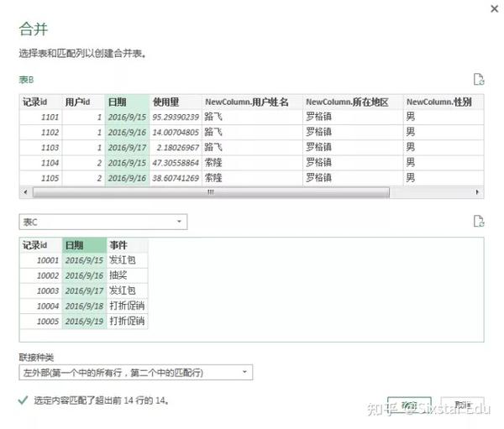Click cell 1104 in table B
This screenshot has height=429, width=504.
coord(41,163)
